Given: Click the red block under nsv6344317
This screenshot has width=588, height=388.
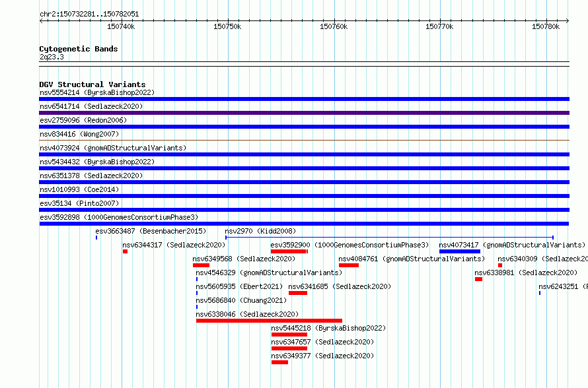Looking at the screenshot, I should pyautogui.click(x=126, y=251).
